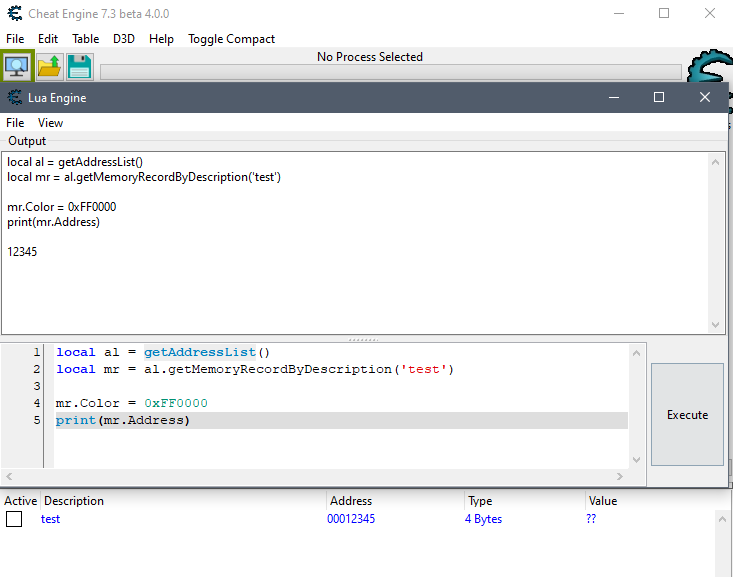Screen dimensions: 733x577
Task: Click 'test' description in address list
Action: [x=50, y=519]
